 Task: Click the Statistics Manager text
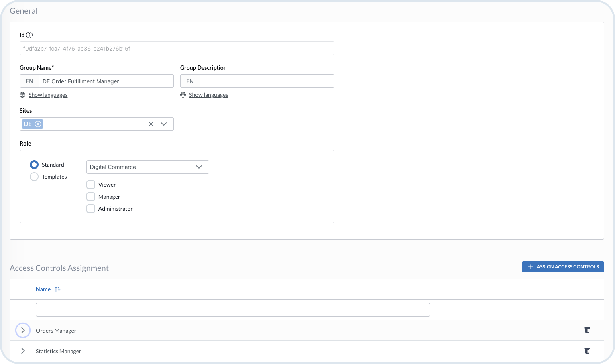pyautogui.click(x=58, y=351)
